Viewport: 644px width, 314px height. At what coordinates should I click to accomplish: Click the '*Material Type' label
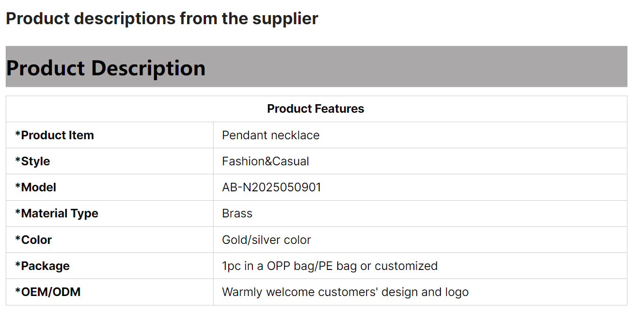click(57, 214)
